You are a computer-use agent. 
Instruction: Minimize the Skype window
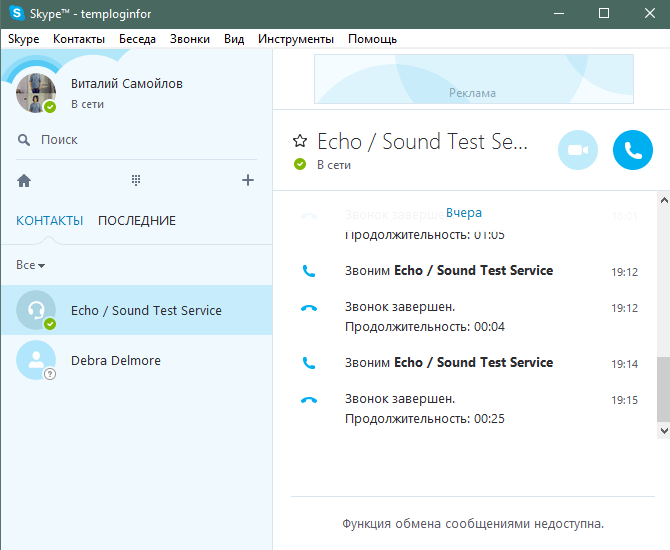tap(559, 13)
